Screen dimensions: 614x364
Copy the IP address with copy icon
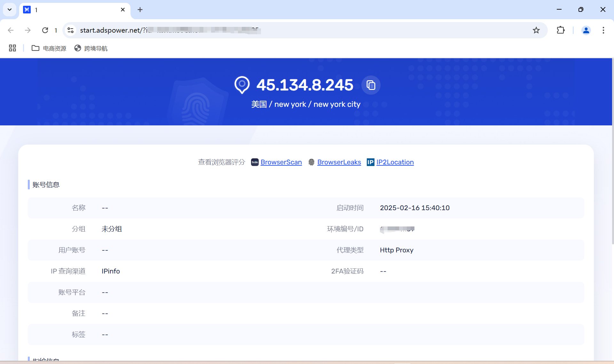click(371, 85)
